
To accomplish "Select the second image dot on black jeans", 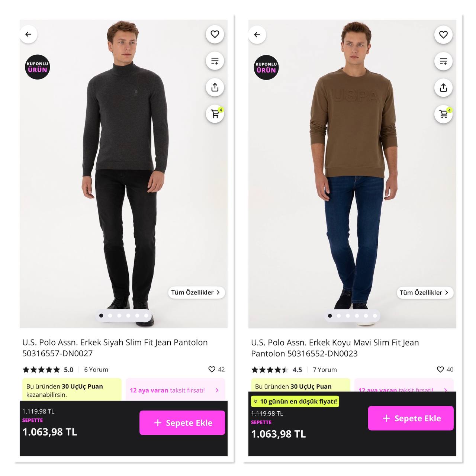I will 110,316.
